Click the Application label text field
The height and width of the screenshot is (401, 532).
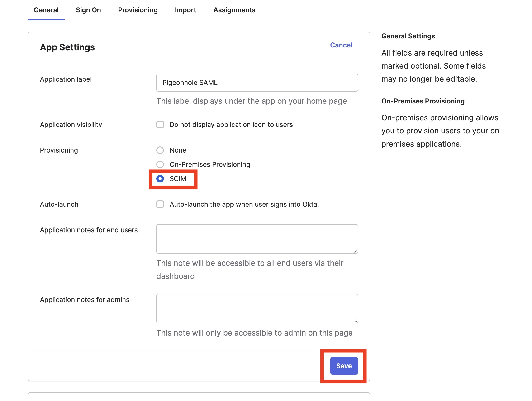tap(257, 83)
